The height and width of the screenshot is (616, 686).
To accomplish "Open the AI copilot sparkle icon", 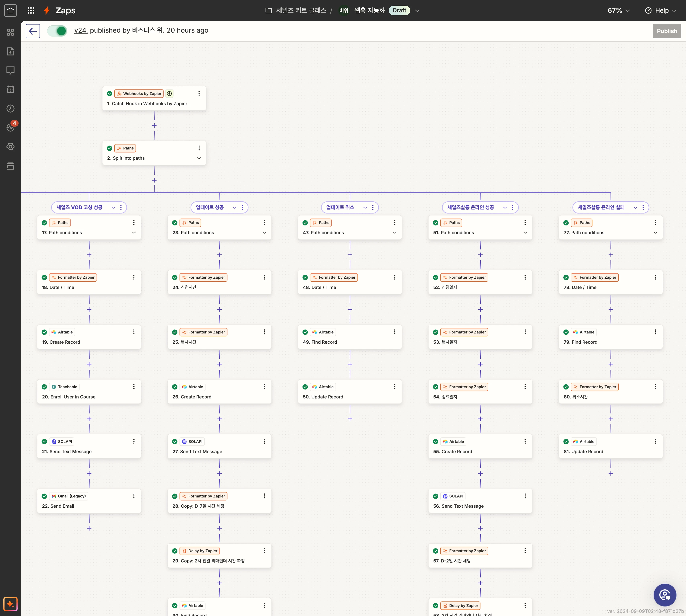I will [x=10, y=604].
